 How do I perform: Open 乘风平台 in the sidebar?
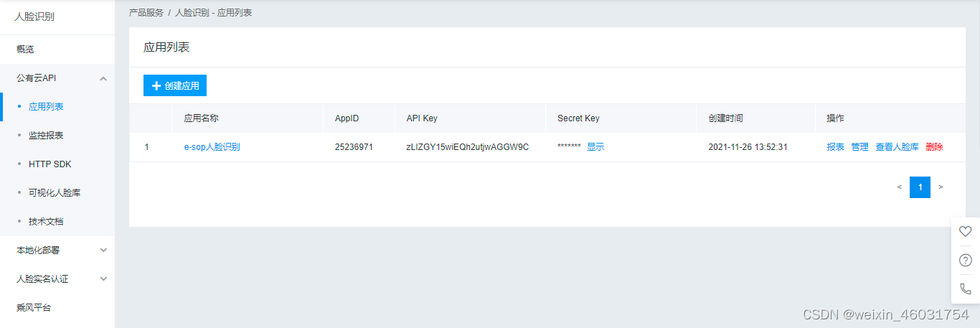point(34,308)
